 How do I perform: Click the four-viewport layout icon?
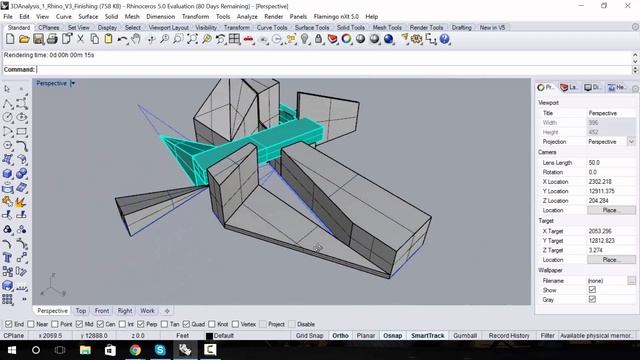click(x=234, y=39)
